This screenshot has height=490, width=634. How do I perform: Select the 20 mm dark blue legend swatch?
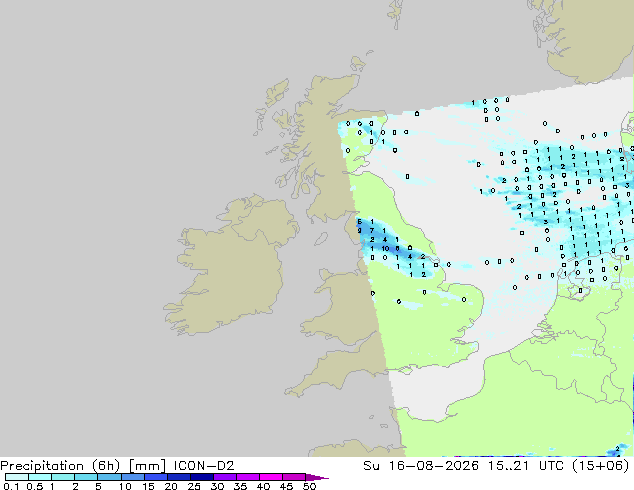(x=179, y=477)
